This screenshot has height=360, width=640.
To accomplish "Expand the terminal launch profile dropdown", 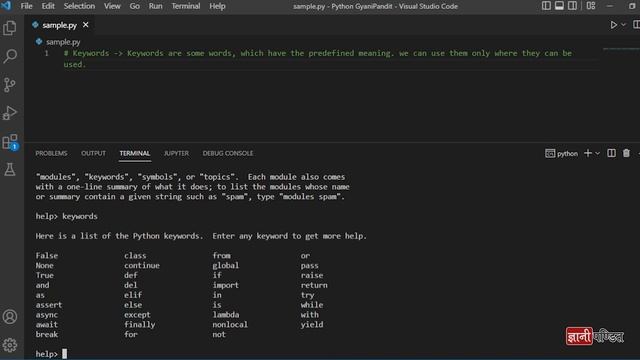I will pos(598,153).
